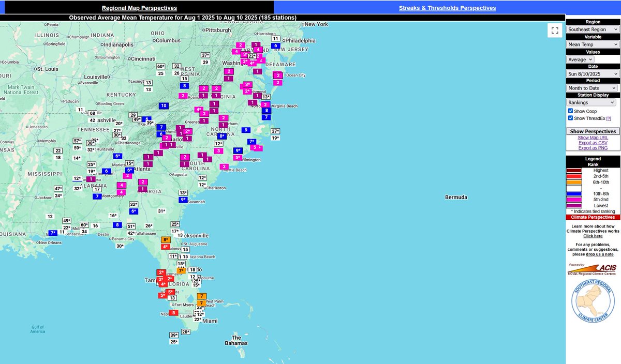Change the Variable dropdown from Mean Temp
This screenshot has height=364, width=621.
point(592,44)
